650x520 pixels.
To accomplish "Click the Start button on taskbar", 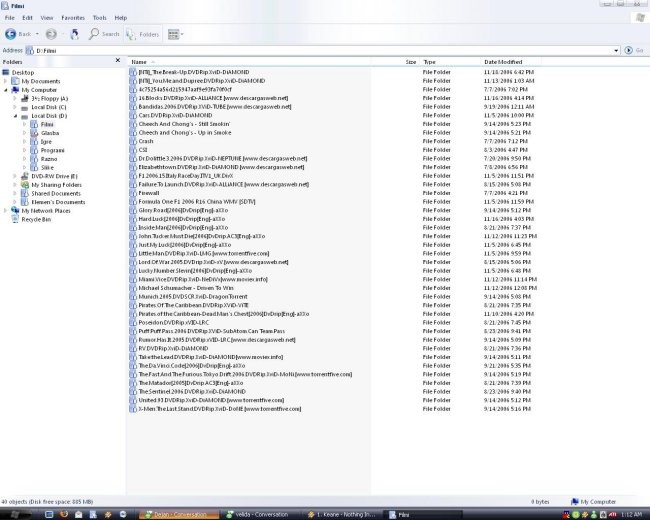I will point(15,515).
